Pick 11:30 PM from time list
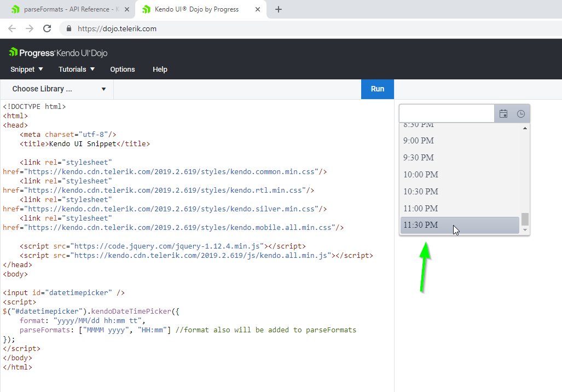This screenshot has height=392, width=562. click(460, 225)
